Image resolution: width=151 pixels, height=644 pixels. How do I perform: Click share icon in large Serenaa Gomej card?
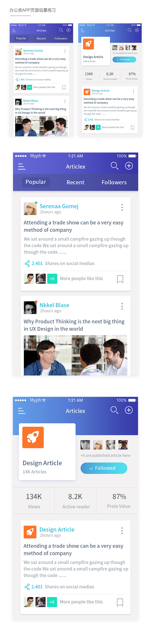click(27, 264)
